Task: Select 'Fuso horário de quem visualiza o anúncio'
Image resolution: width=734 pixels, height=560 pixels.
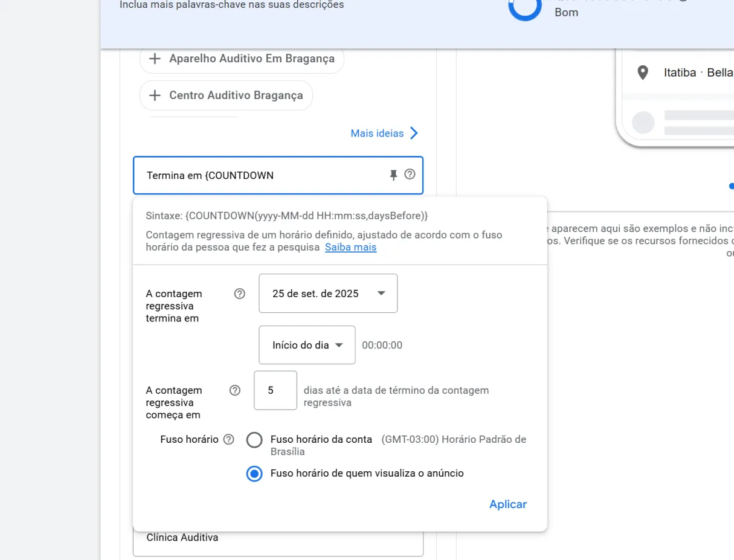Action: coord(254,474)
